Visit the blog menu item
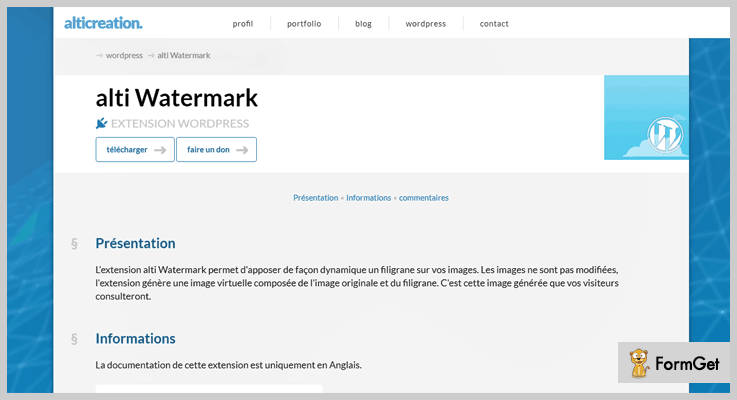The height and width of the screenshot is (400, 737). tap(363, 24)
